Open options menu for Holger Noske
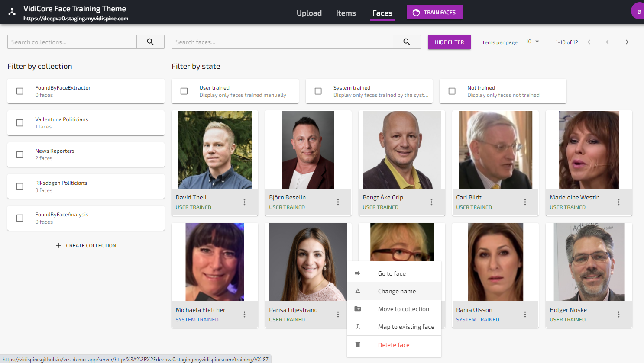The image size is (644, 363). click(x=618, y=315)
